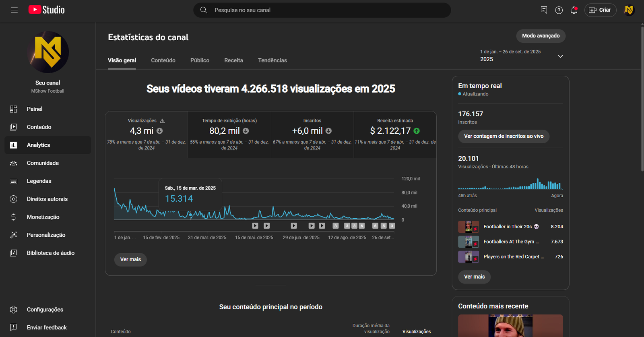Open the hamburger menu icon
644x337 pixels.
point(14,10)
